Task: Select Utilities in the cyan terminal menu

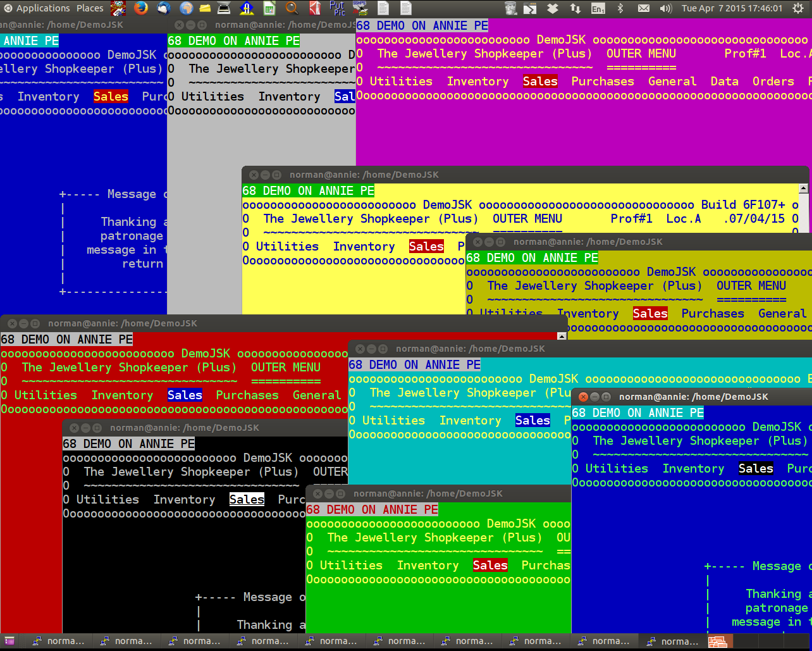Action: point(393,420)
